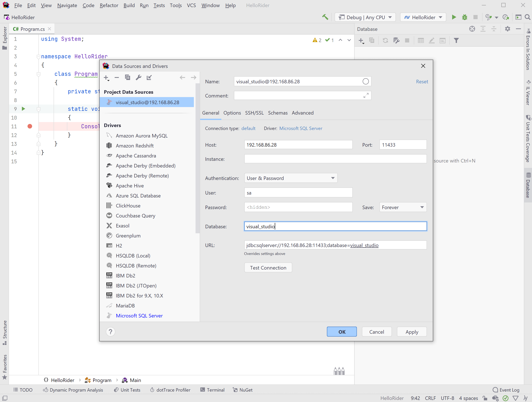The image size is (532, 402).
Task: Click the filter funnel icon in Database panel
Action: coord(456,40)
